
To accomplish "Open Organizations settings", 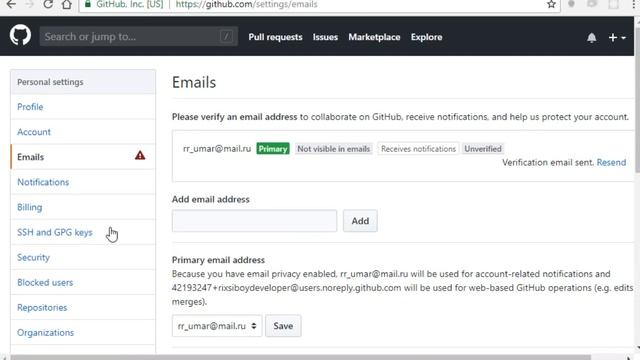I will point(83,333).
